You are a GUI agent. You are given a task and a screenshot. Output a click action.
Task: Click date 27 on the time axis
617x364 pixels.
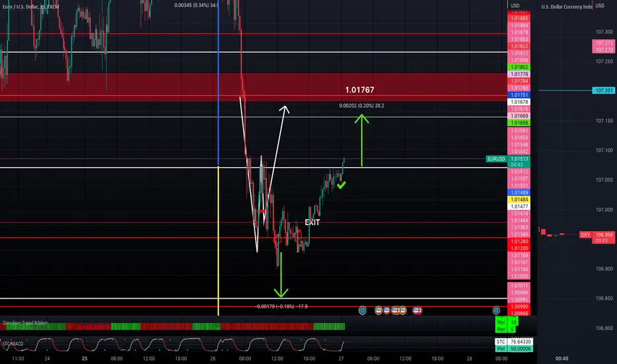pyautogui.click(x=341, y=359)
